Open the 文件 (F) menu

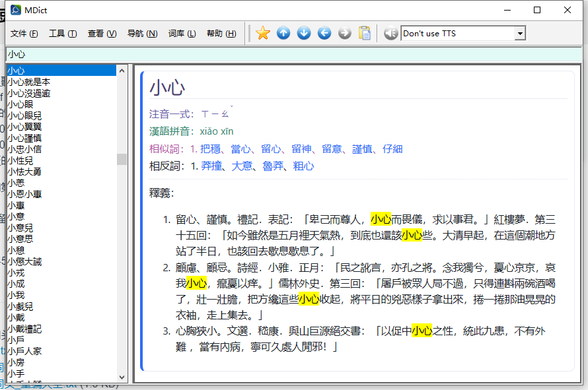[24, 34]
